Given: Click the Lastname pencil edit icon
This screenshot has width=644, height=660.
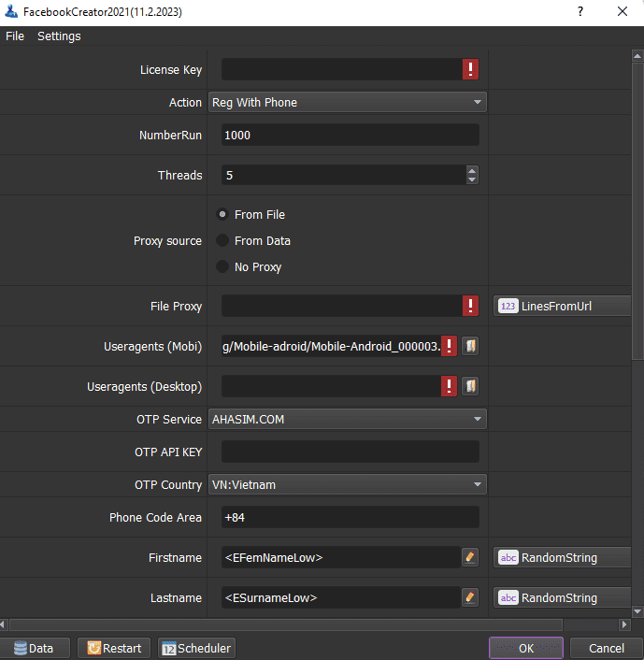Looking at the screenshot, I should [470, 597].
